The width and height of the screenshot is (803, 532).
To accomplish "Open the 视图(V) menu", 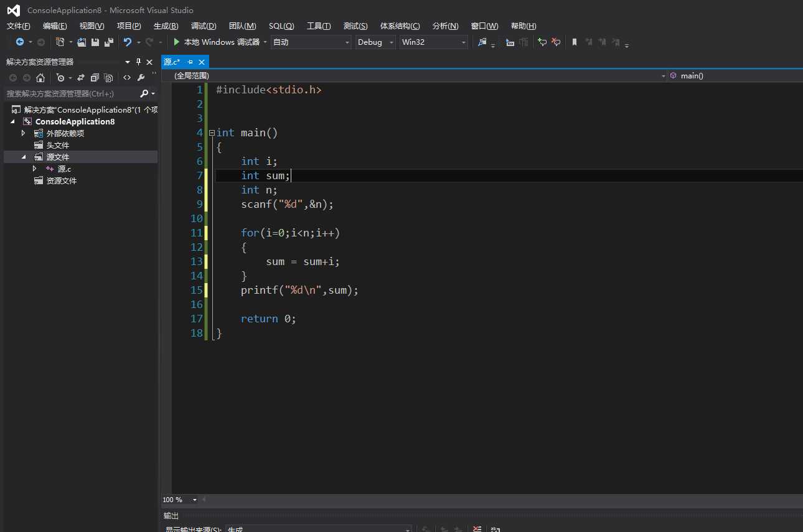I will (92, 26).
